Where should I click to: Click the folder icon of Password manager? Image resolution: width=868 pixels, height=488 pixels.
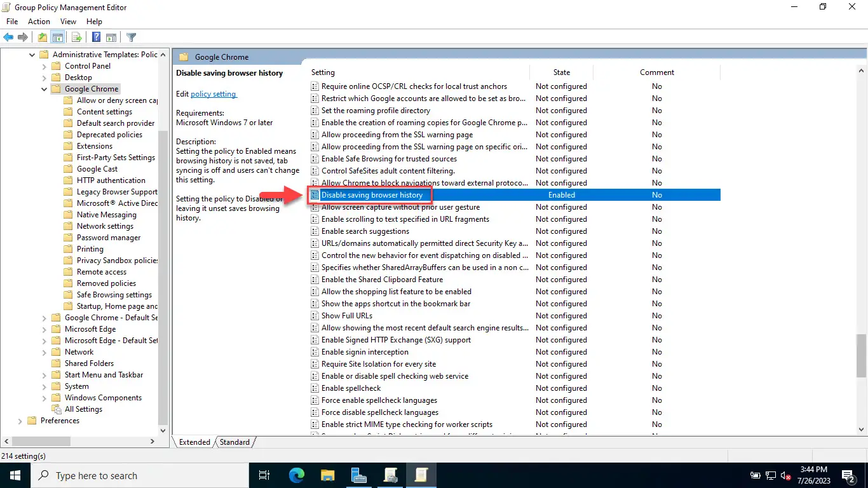coord(68,238)
